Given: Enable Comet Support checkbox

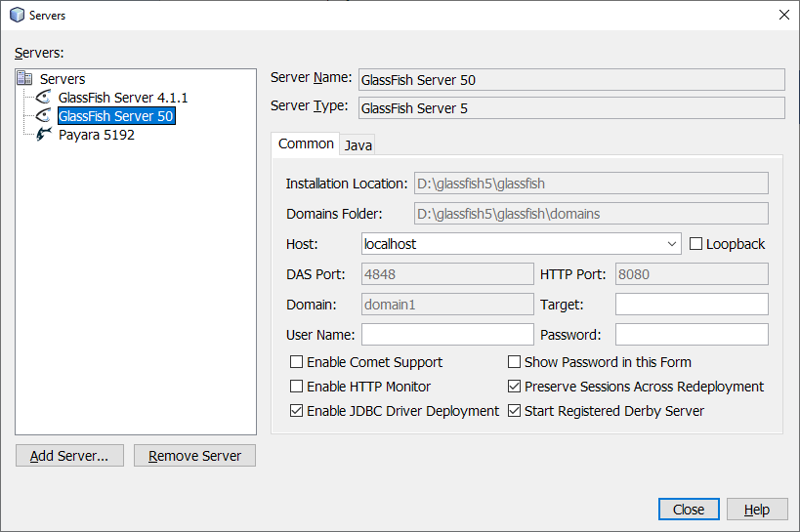Looking at the screenshot, I should 296,362.
